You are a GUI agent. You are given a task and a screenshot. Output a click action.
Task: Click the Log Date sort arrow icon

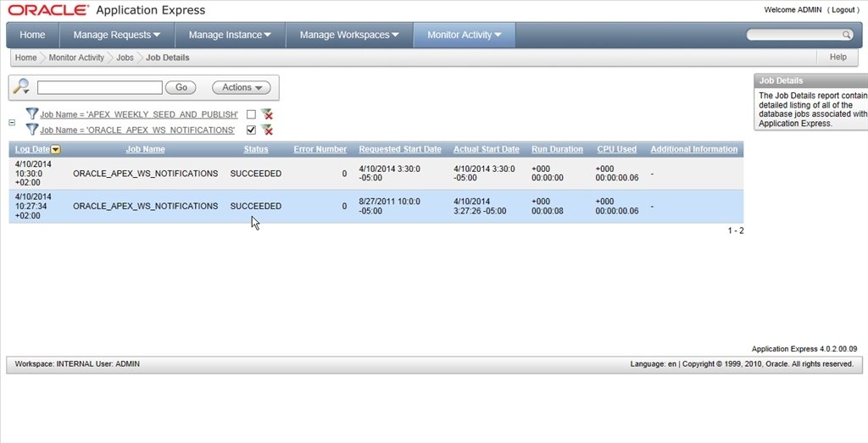point(56,149)
